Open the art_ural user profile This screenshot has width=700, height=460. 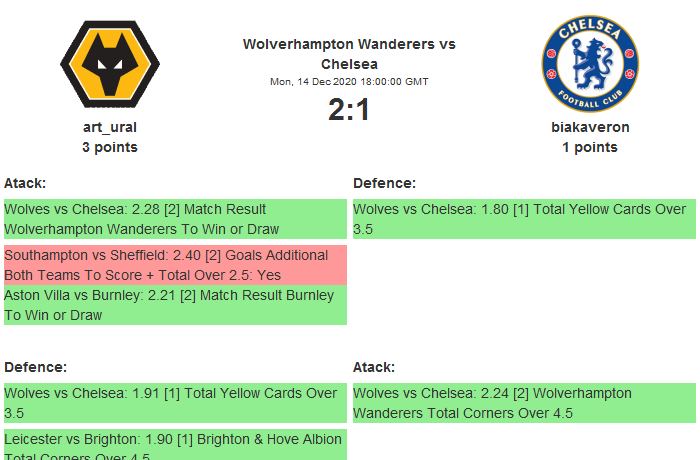pos(110,127)
